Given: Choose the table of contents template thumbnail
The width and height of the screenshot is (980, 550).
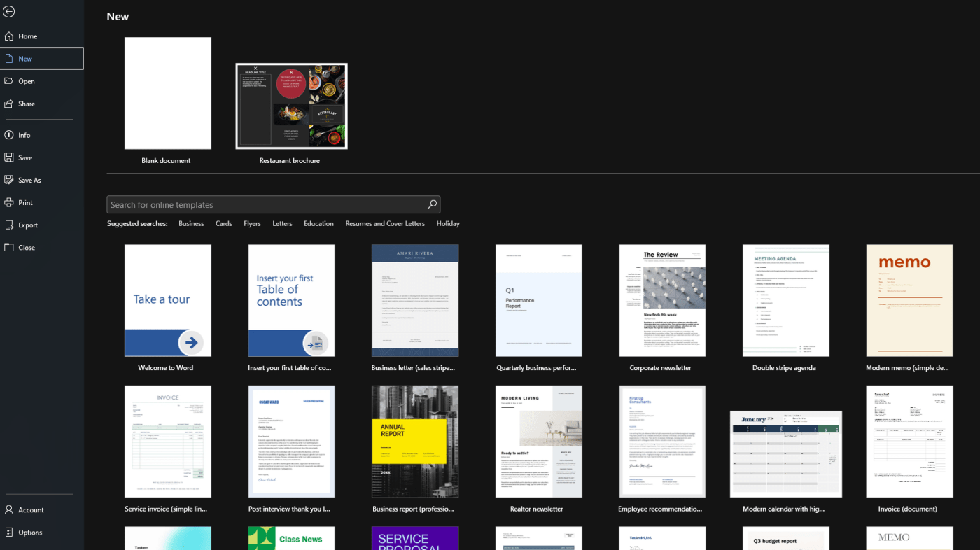Looking at the screenshot, I should coord(291,300).
